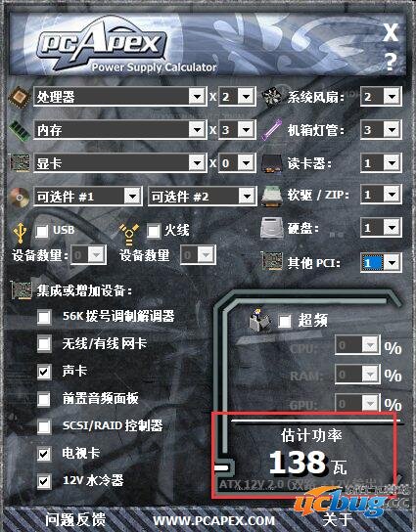
Task: Click the FireWire icon
Action: tap(129, 234)
